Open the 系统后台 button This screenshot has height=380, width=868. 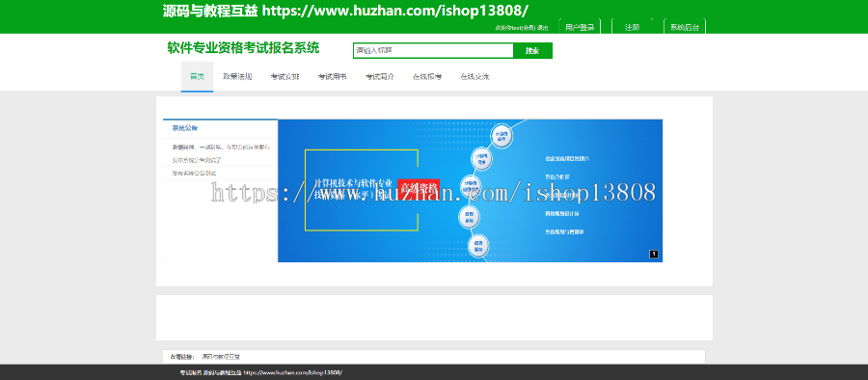pos(685,27)
